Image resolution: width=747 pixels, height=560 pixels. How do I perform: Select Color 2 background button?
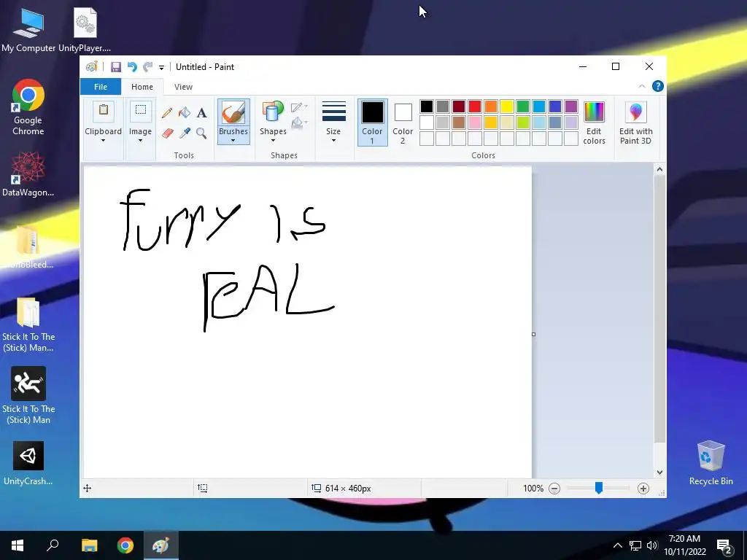(x=403, y=122)
